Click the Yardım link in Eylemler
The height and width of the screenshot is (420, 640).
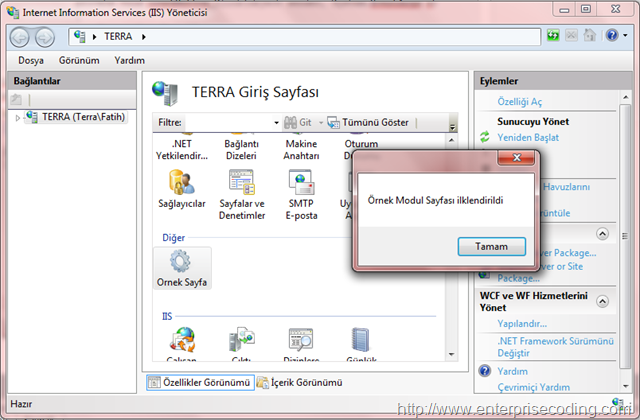coord(512,371)
